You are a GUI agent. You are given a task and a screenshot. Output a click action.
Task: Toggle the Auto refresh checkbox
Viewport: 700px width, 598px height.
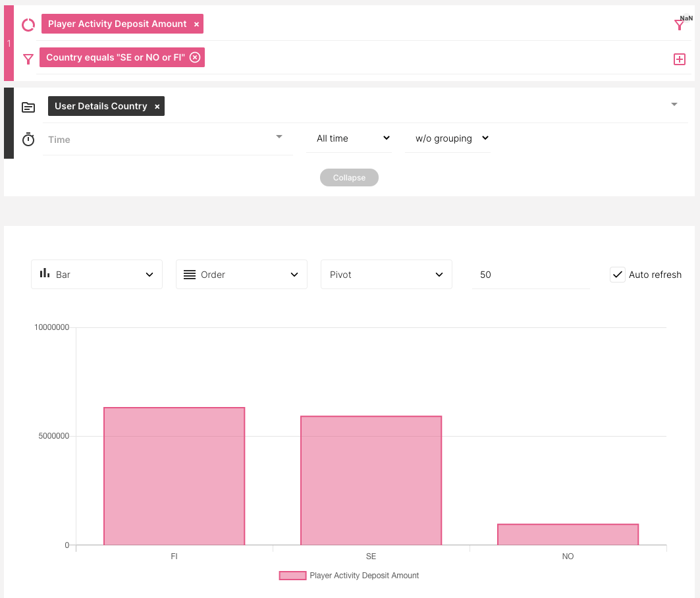pyautogui.click(x=617, y=275)
